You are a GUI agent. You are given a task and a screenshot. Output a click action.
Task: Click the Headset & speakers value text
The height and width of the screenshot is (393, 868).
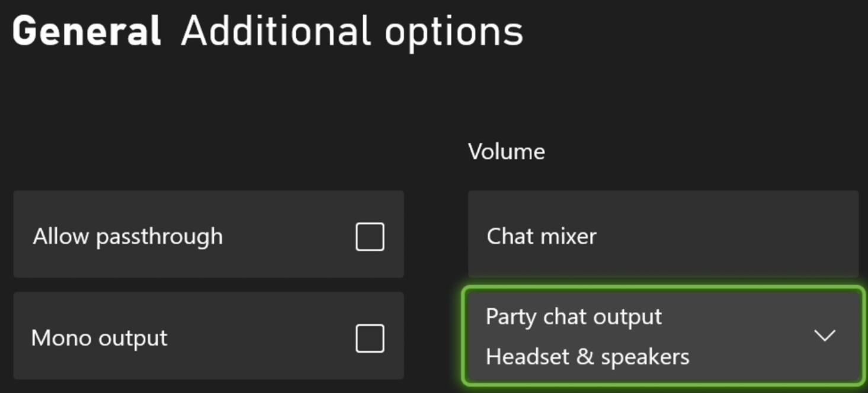587,357
